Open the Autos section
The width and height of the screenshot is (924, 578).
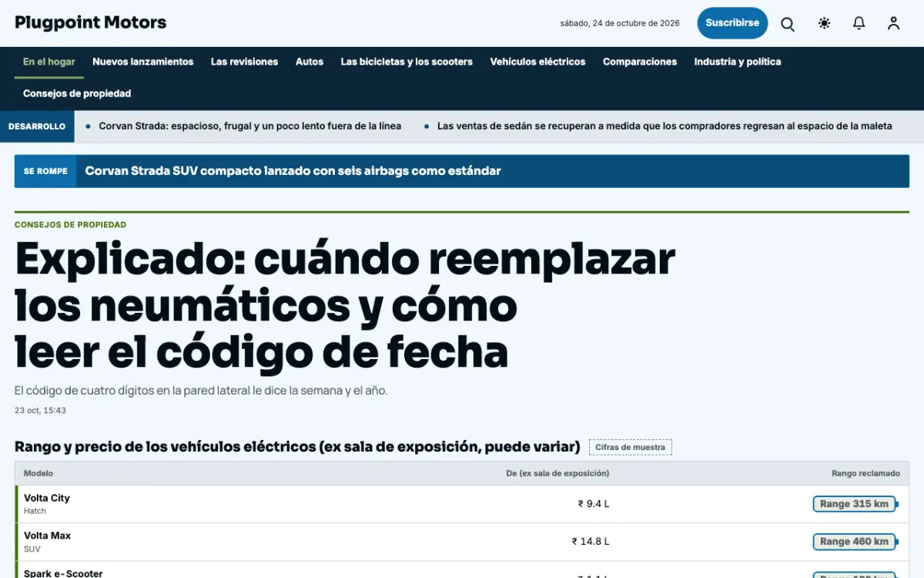310,62
